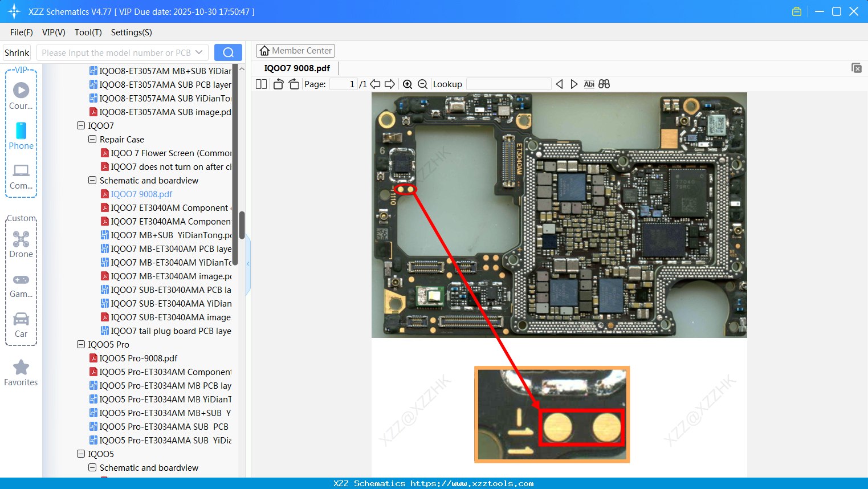868x489 pixels.
Task: Open IQOO7 SUB-ET3040AMA image file
Action: point(166,317)
